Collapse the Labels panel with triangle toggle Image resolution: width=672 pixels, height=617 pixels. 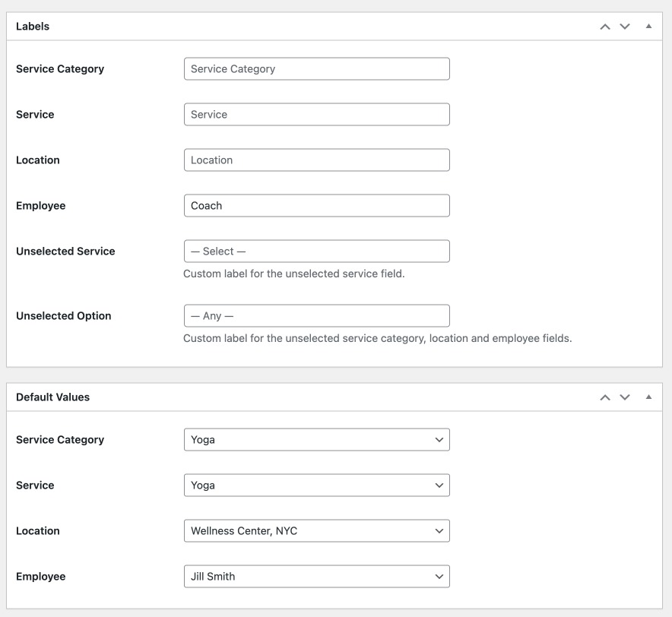(x=648, y=27)
